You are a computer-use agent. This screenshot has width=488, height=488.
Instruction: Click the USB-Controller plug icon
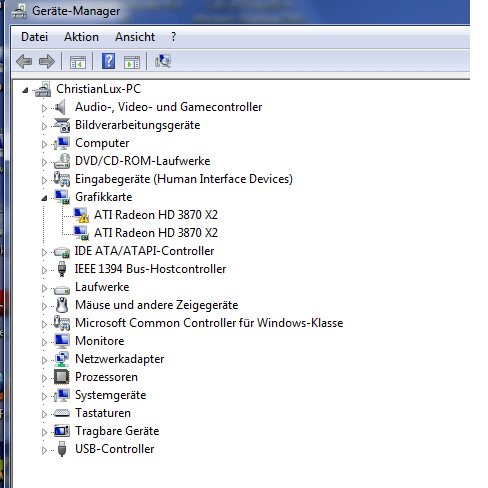[62, 449]
